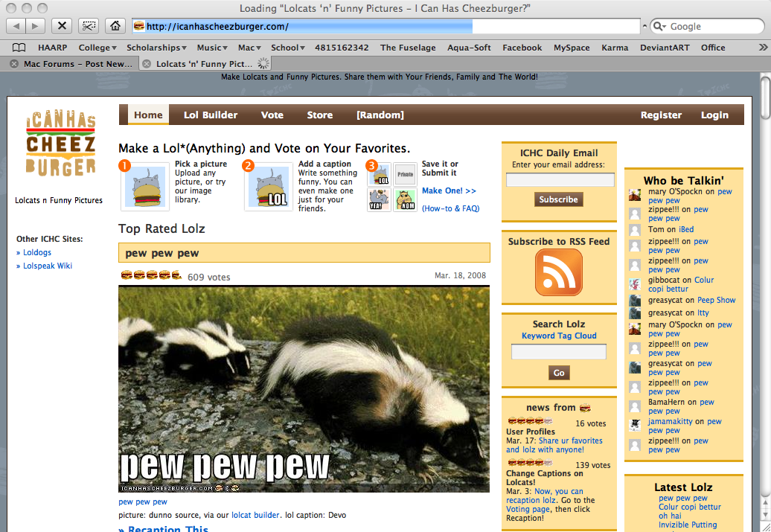Go back with the Safari back arrow
This screenshot has width=771, height=532.
point(16,26)
